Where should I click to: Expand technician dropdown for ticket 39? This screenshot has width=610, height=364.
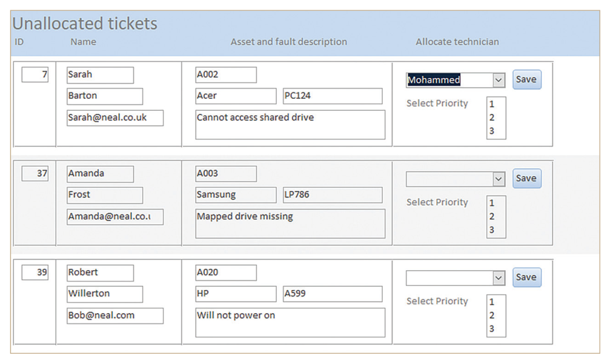pos(499,278)
